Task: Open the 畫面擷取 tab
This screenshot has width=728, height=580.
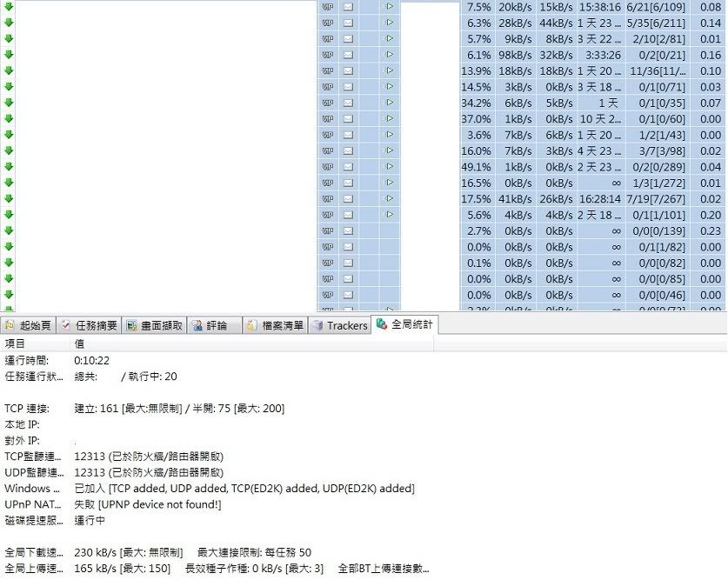Action: [155, 326]
